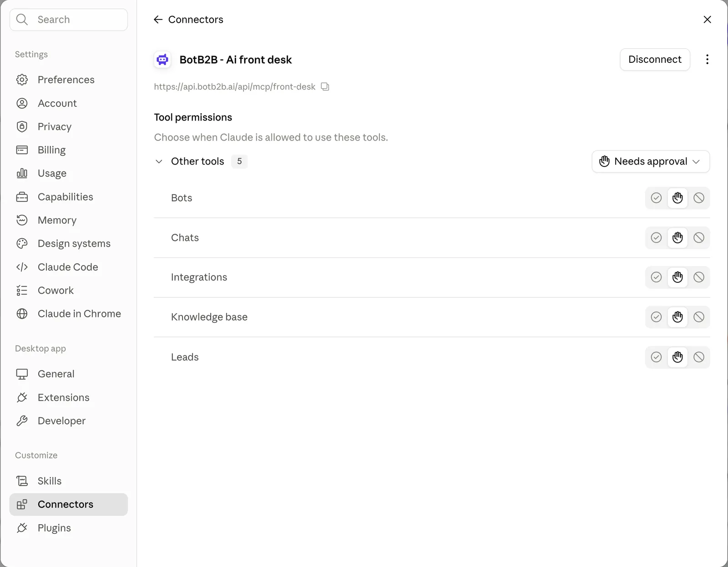Click the copy URL icon next to the front-desk link

click(325, 86)
